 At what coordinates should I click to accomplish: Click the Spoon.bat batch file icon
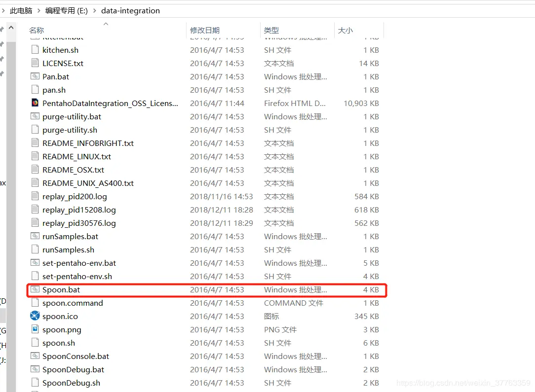35,289
